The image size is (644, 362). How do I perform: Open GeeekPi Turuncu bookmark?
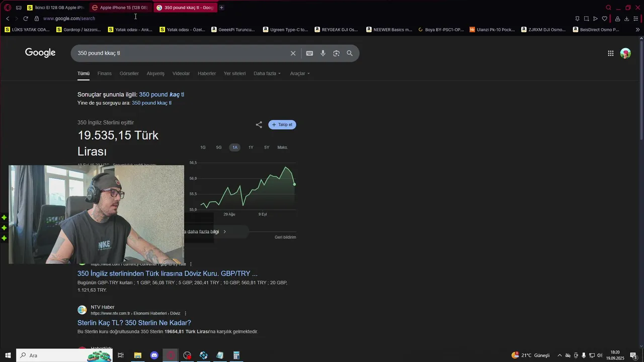(233, 30)
